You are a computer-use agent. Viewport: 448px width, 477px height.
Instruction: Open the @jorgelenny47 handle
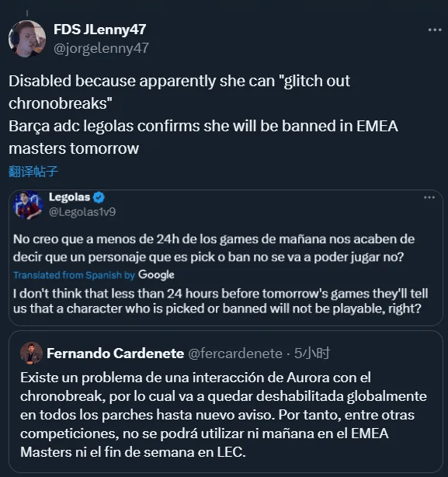tap(101, 48)
